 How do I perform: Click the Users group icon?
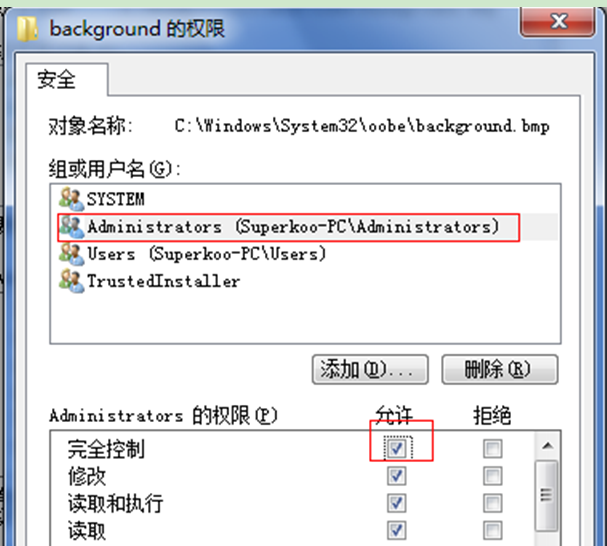(x=71, y=254)
